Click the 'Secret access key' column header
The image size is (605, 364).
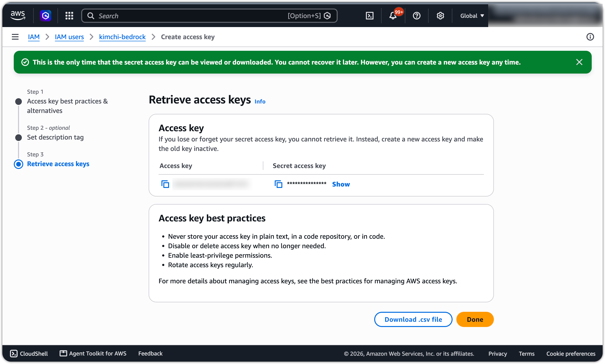299,166
